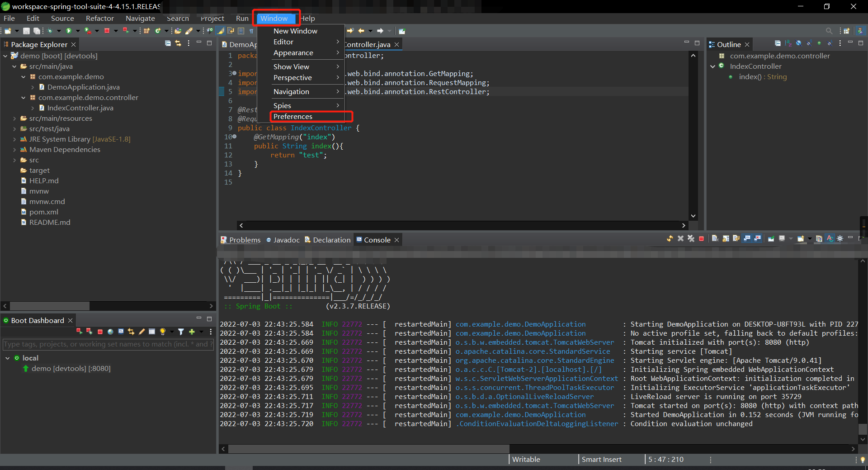The width and height of the screenshot is (868, 470).
Task: Click Terminate red square in Console toolbar
Action: pos(701,238)
